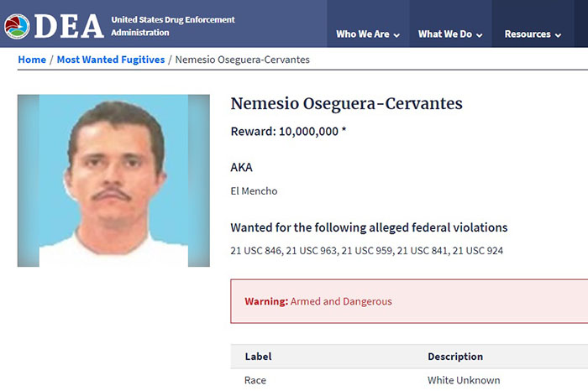Click the large DEA wordmark logo
Screen dimensions: 588x391
click(67, 26)
